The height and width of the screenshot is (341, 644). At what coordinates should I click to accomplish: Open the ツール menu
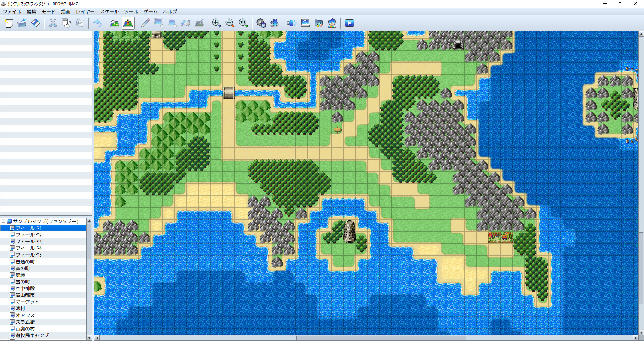(130, 12)
